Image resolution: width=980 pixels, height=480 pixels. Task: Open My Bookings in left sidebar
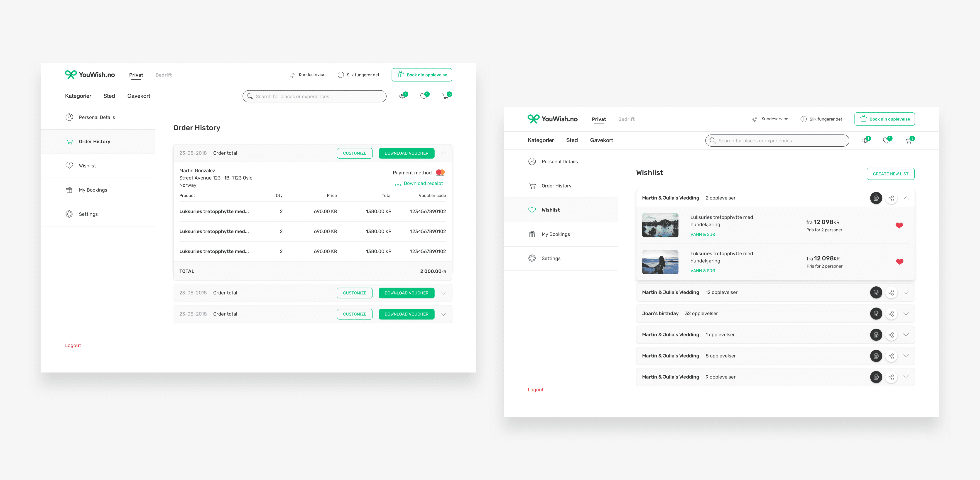click(x=93, y=190)
